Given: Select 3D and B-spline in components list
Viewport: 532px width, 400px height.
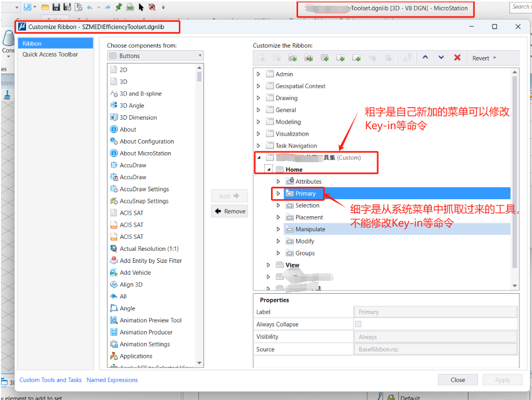Looking at the screenshot, I should [x=140, y=94].
